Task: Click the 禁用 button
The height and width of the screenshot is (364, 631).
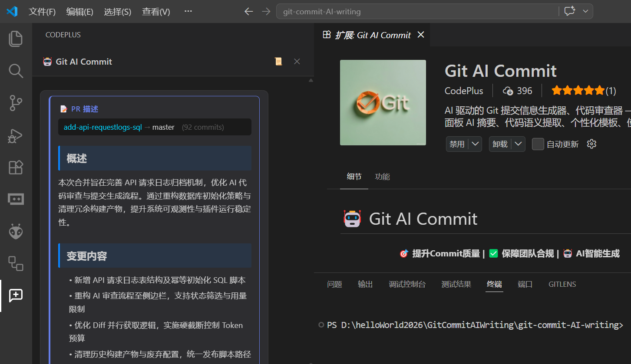Action: [x=457, y=144]
